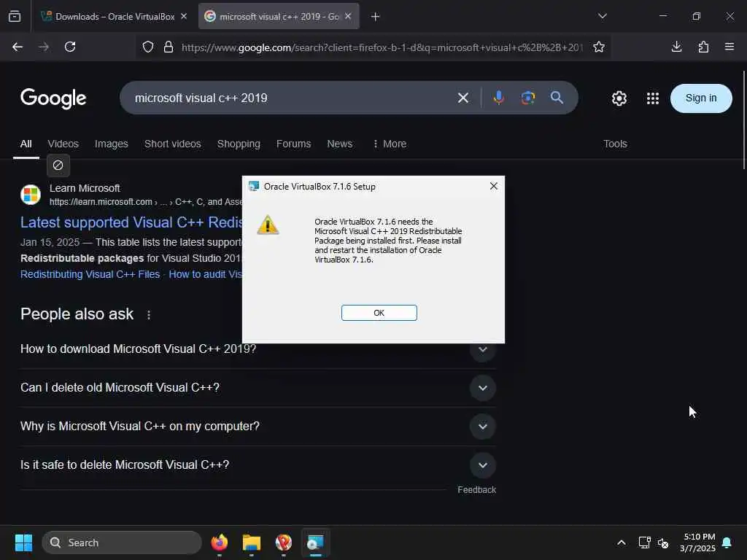This screenshot has width=747, height=560.
Task: Open the Firefox downloads panel
Action: coord(676,47)
